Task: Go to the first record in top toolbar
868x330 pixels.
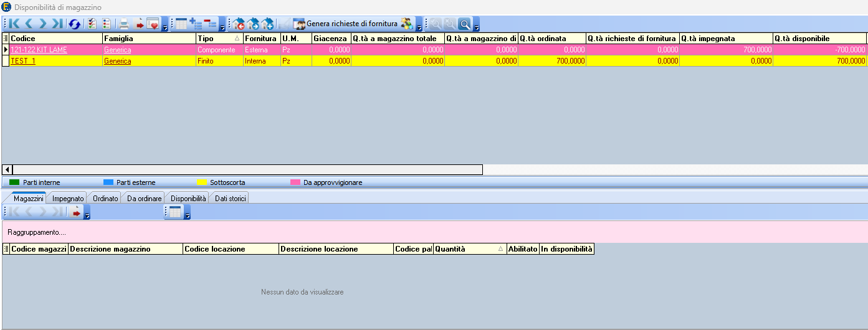Action: [15, 24]
